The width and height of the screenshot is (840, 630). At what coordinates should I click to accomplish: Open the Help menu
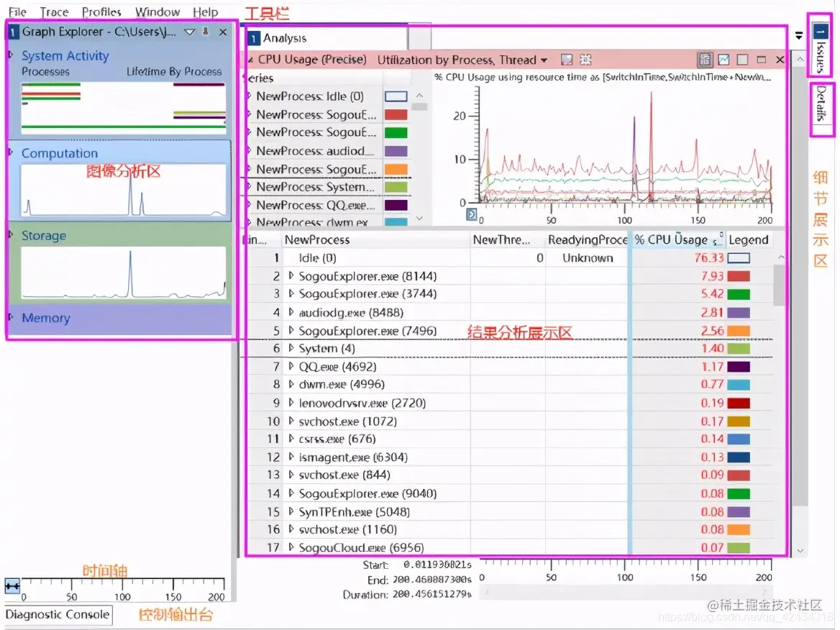tap(205, 12)
